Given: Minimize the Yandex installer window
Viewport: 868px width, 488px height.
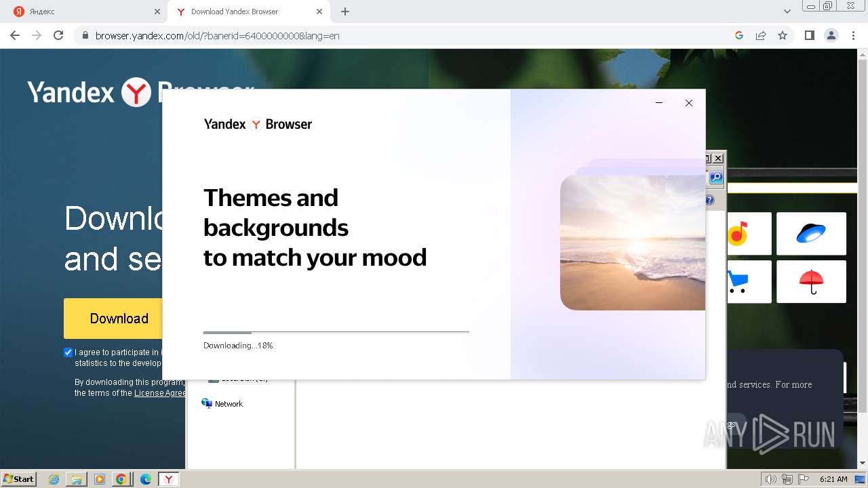Looking at the screenshot, I should [x=658, y=103].
